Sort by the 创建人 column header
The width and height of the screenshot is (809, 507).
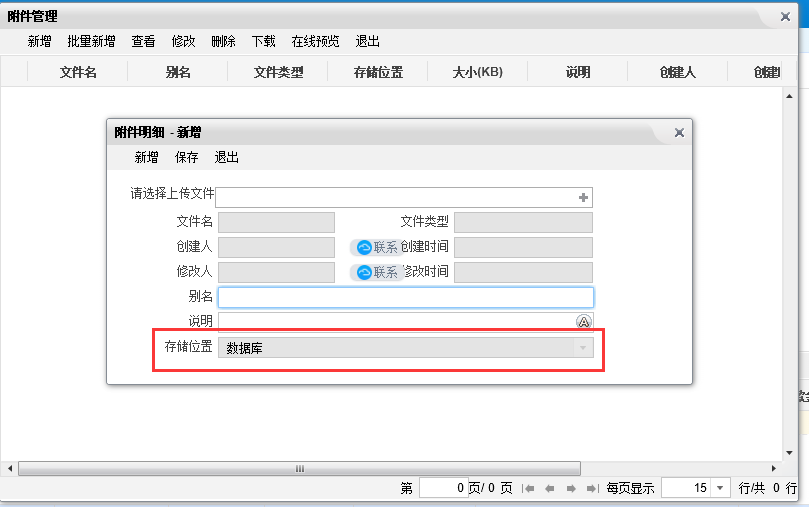tap(678, 72)
